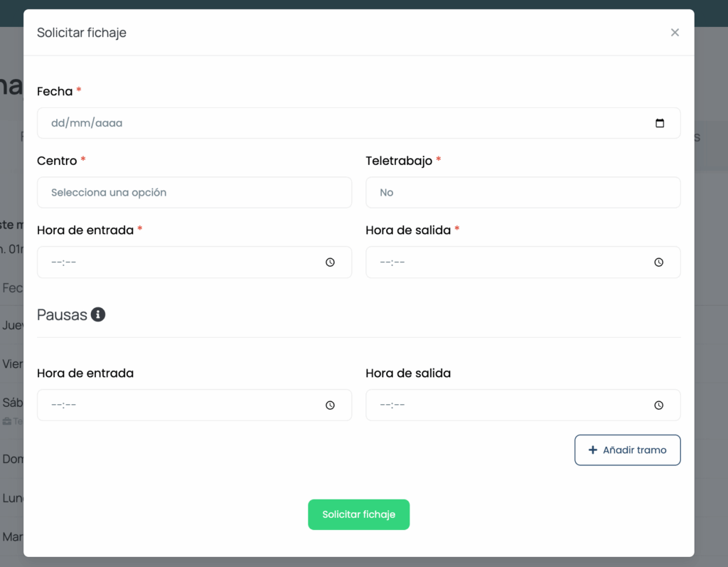Close the Solicitar fichaje dialog with X
The image size is (728, 567).
pyautogui.click(x=675, y=33)
